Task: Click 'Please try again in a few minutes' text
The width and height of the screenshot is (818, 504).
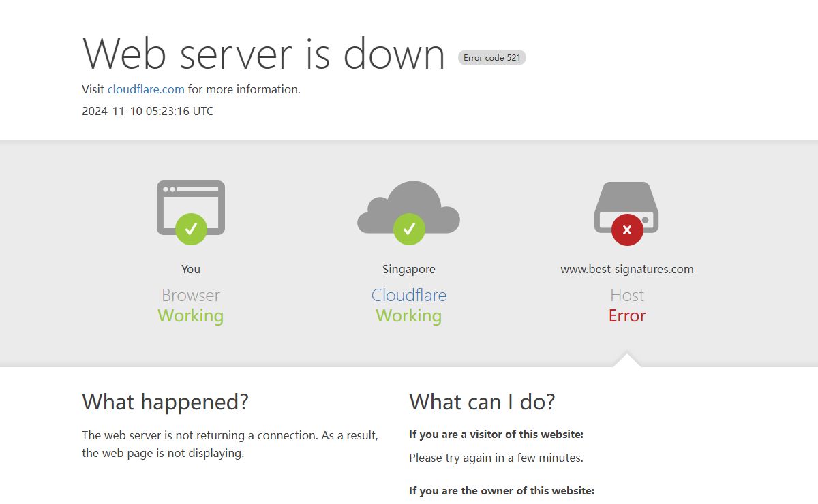Action: 496,458
